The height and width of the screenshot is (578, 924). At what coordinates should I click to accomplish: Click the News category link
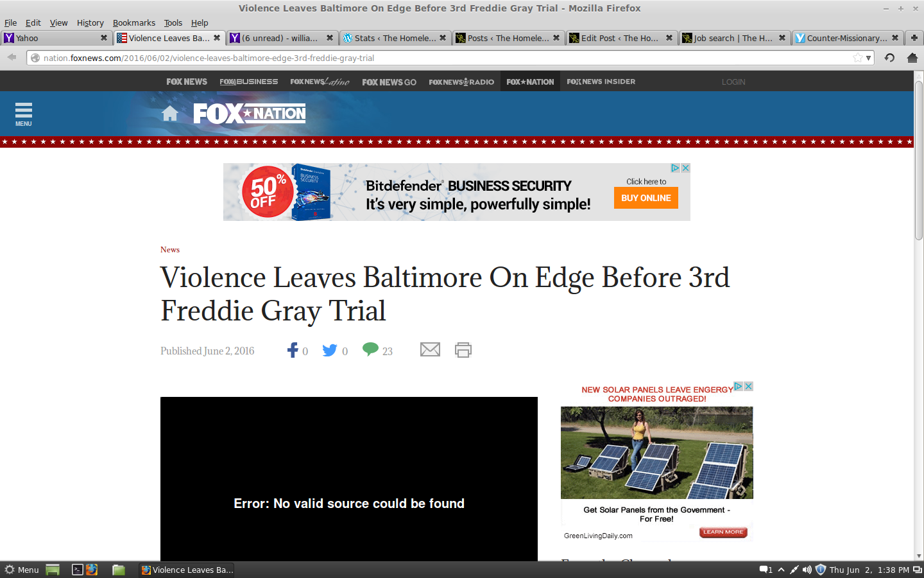(x=170, y=250)
